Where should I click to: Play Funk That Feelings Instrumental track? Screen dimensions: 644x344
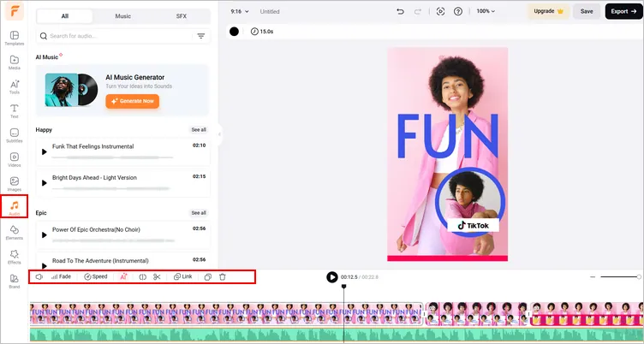click(x=45, y=151)
